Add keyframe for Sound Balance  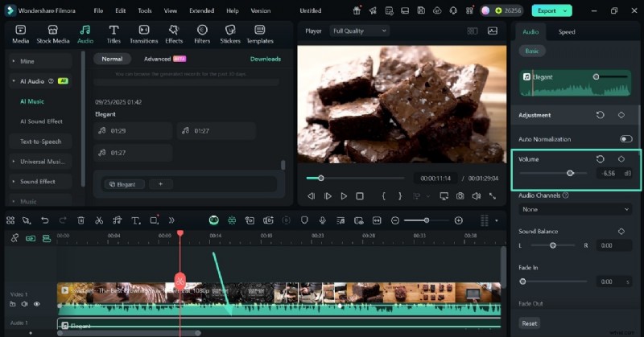pyautogui.click(x=621, y=231)
